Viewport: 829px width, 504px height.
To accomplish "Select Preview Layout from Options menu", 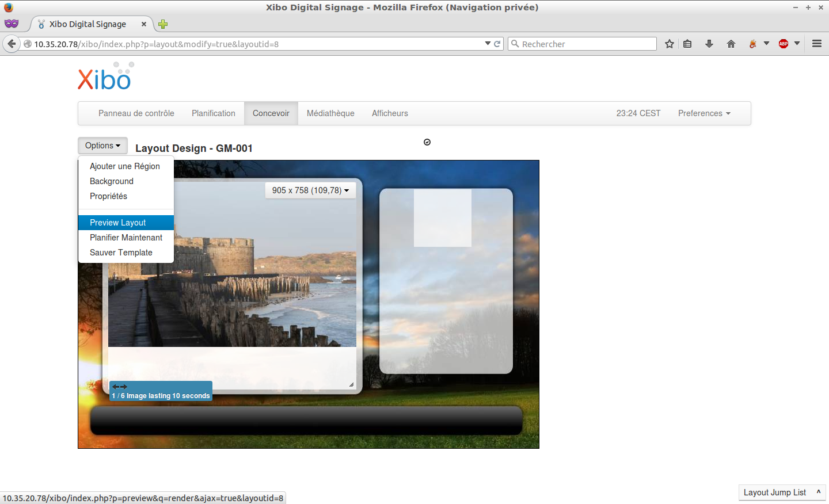I will (118, 223).
